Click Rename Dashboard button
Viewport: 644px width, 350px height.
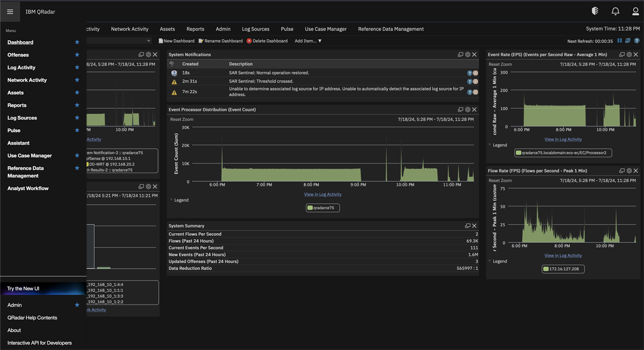(x=221, y=41)
